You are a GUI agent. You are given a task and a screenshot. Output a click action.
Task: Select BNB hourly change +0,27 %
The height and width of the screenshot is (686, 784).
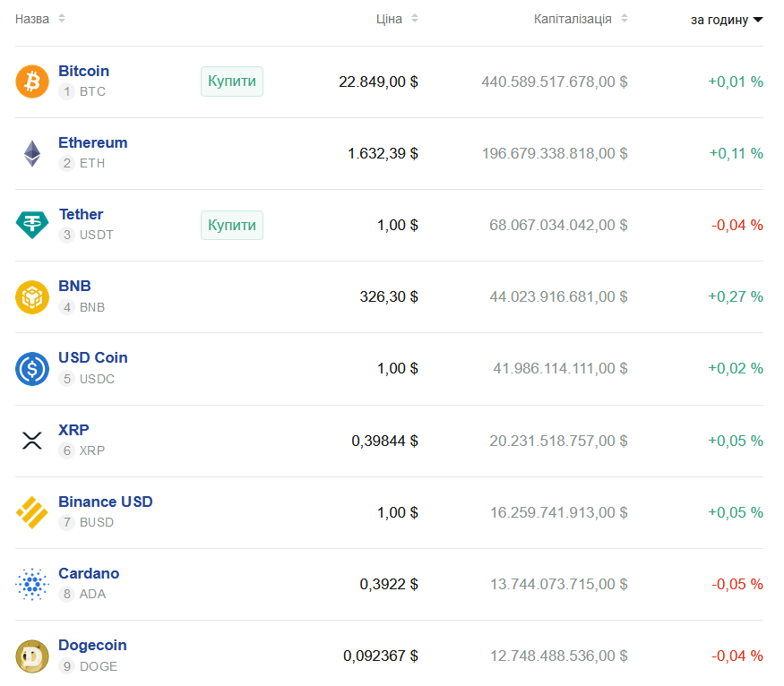(x=736, y=296)
